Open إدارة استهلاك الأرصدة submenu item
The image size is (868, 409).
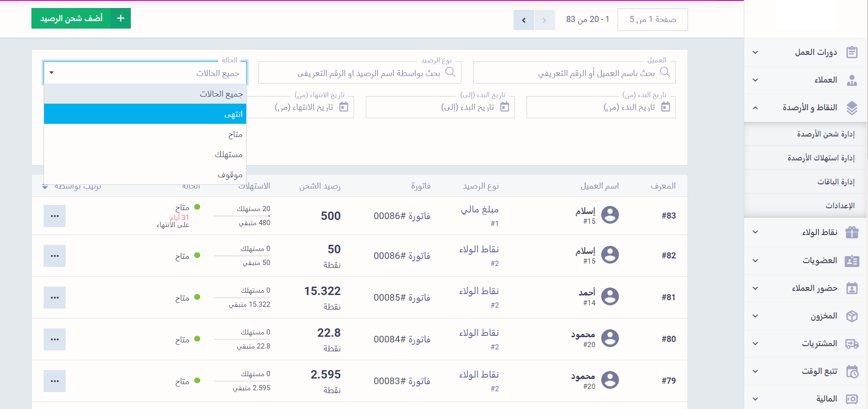[821, 158]
